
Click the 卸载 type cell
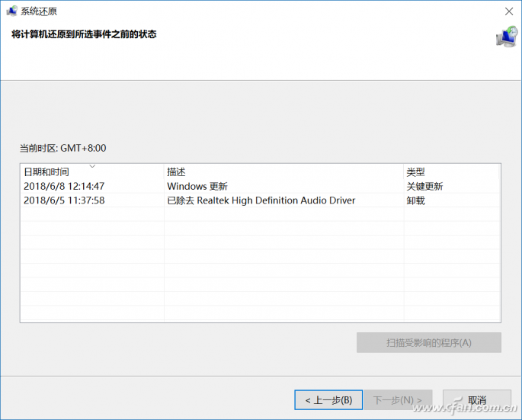click(415, 200)
